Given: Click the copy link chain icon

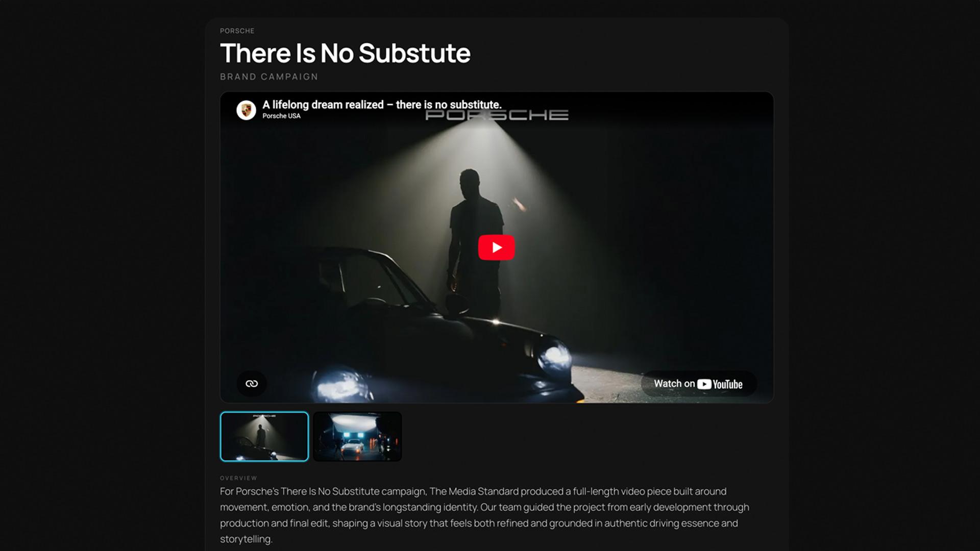Looking at the screenshot, I should tap(252, 384).
